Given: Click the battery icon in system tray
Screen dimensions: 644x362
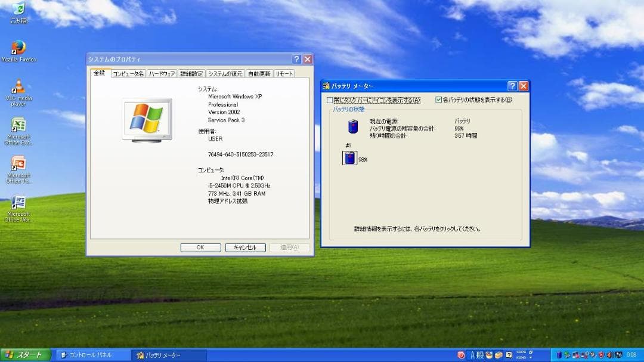Looking at the screenshot, I should (559, 355).
